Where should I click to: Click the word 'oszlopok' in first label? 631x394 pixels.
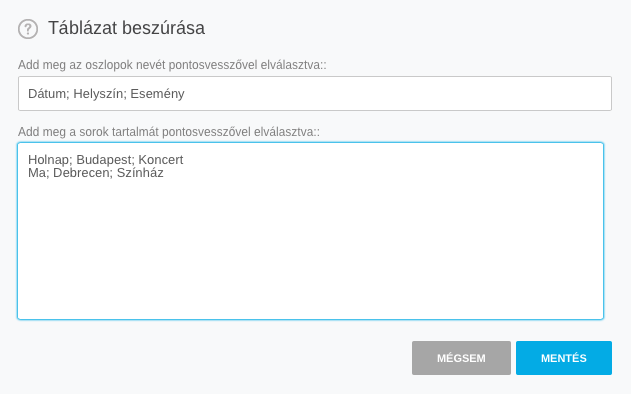(109, 64)
